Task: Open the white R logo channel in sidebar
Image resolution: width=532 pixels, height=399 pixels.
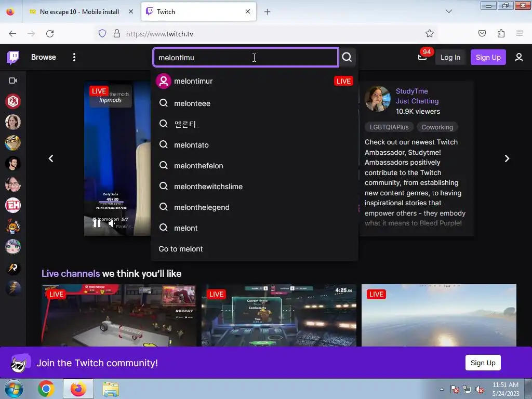Action: (x=13, y=268)
